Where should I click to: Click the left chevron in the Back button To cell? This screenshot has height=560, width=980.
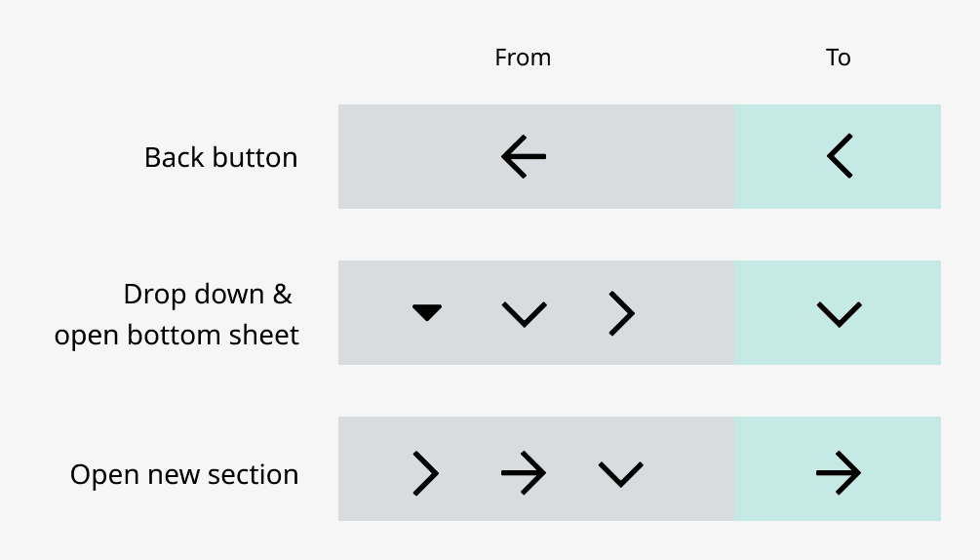(839, 156)
